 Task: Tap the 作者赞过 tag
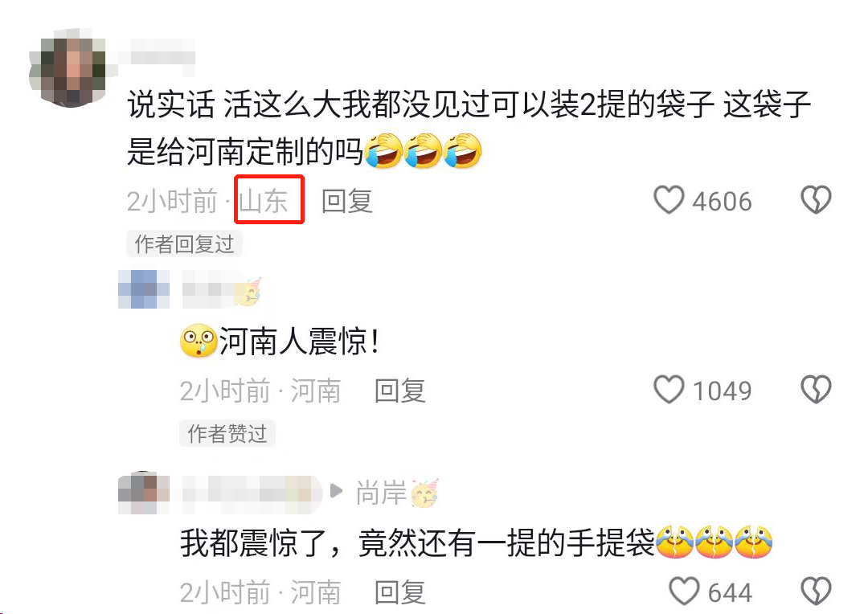(227, 433)
